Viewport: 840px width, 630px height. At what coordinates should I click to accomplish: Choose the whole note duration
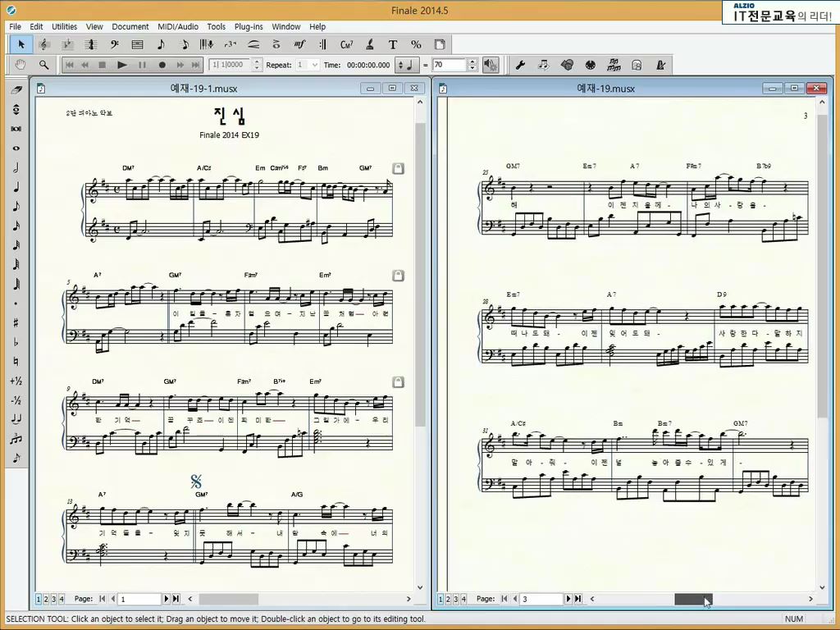click(x=16, y=148)
